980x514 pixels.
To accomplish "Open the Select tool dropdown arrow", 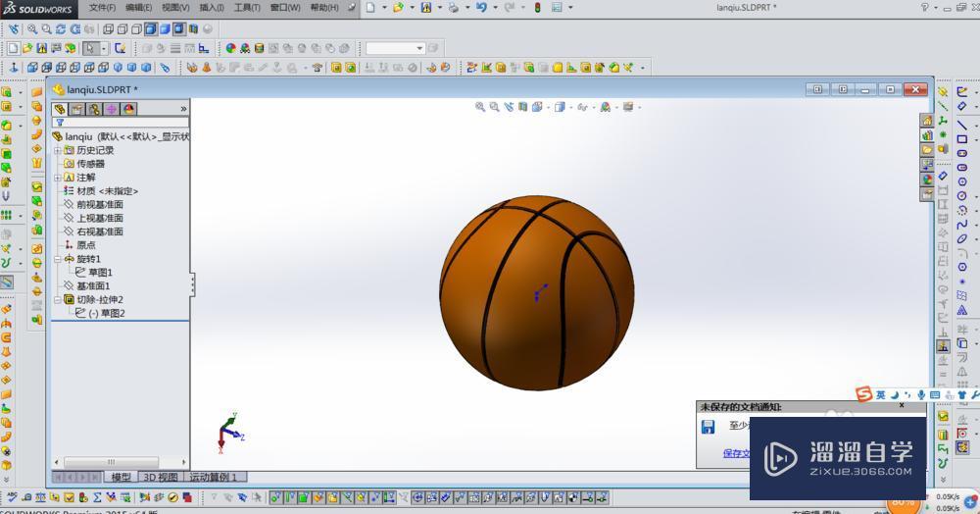I will (x=104, y=48).
